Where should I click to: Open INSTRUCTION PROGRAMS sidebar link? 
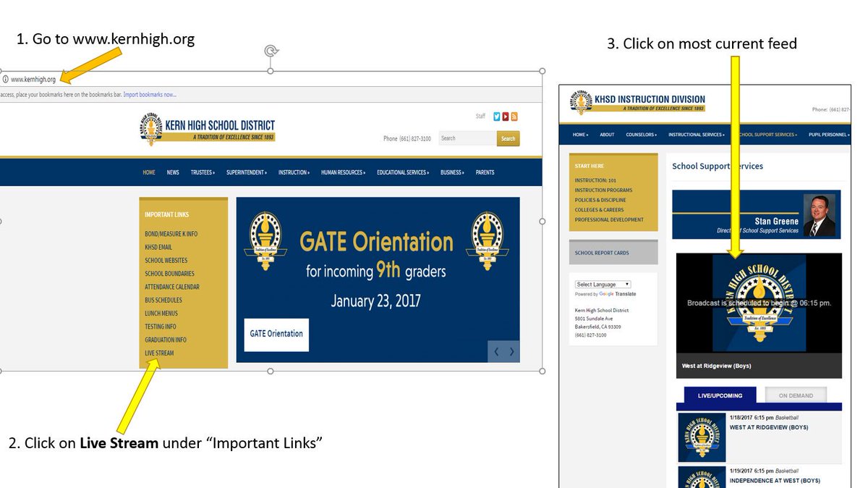(x=603, y=190)
